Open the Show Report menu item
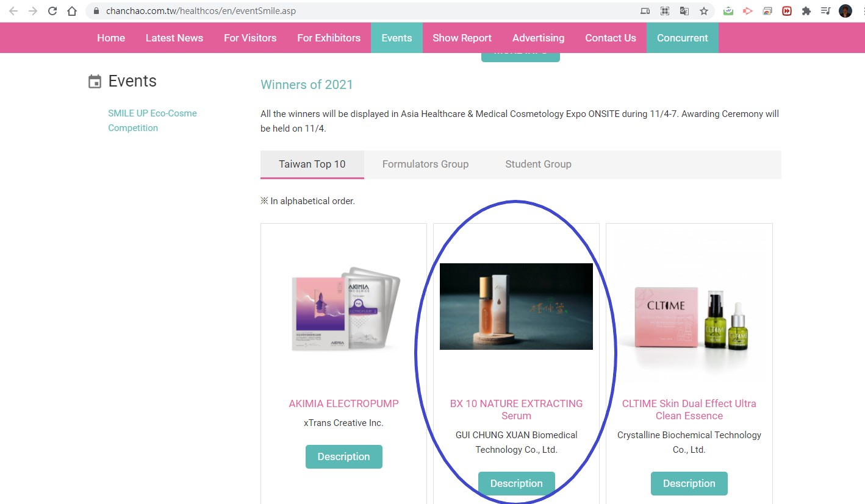Screen dimensions: 865x504 462,38
